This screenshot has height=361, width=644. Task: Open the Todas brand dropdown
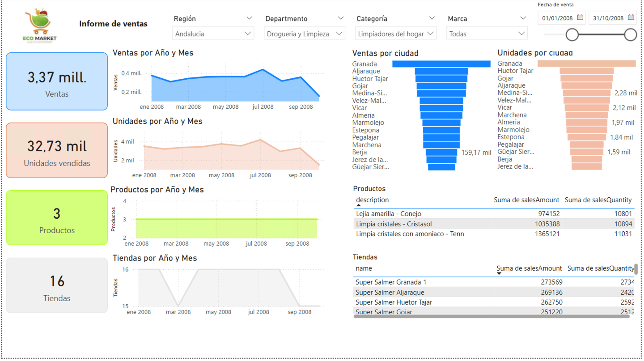[487, 34]
